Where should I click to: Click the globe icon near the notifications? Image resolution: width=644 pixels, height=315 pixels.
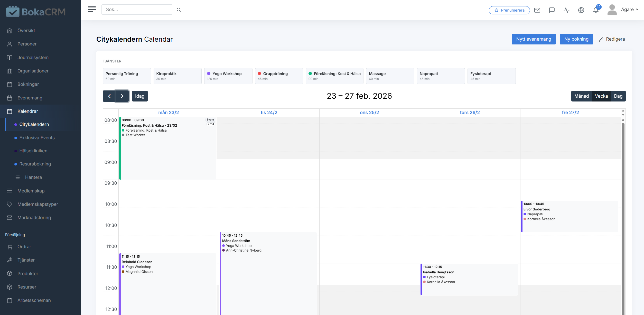(x=581, y=10)
